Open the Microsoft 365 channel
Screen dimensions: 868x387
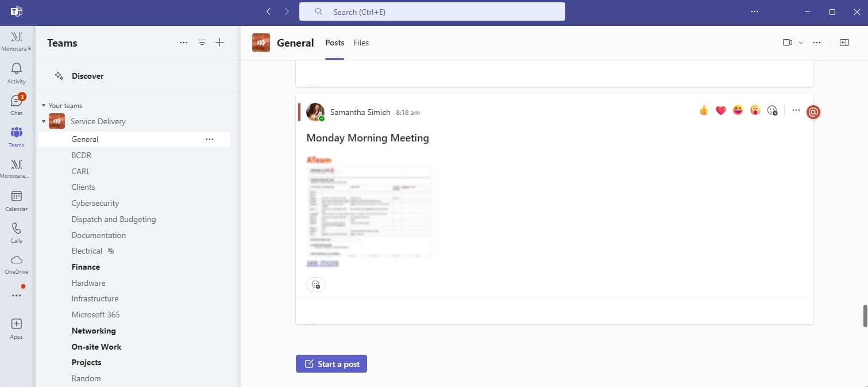pyautogui.click(x=96, y=315)
